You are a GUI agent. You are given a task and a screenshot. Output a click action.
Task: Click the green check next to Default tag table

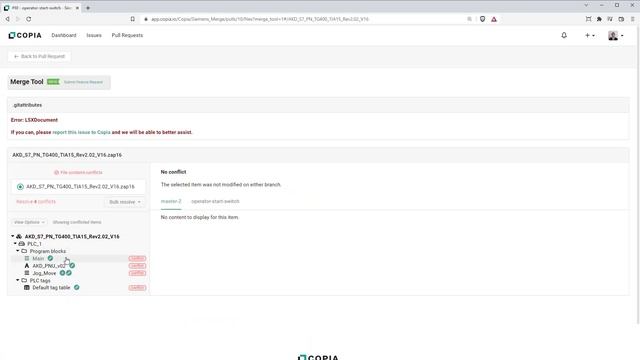coord(76,288)
